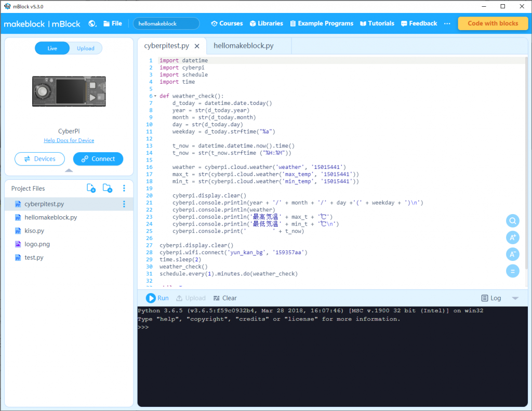Screen dimensions: 532x411
Task: Place cursor on line 1 import datetime
Action: [x=183, y=60]
